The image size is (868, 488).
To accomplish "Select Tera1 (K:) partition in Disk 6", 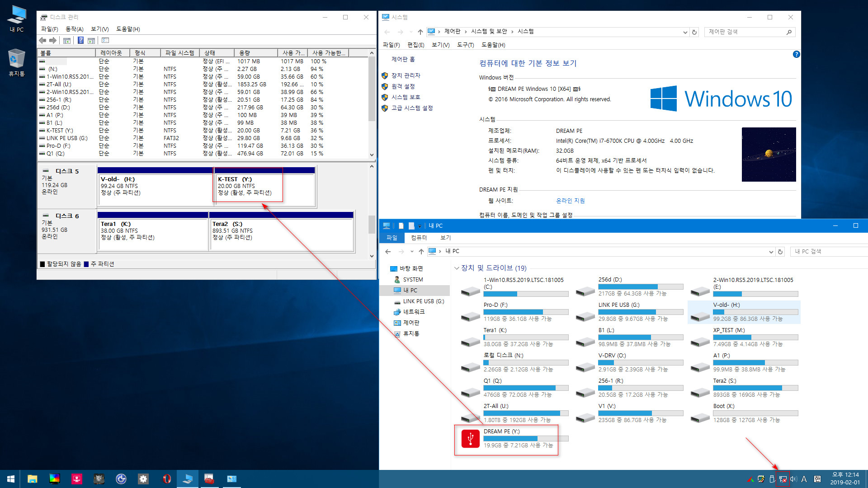I will pos(153,231).
